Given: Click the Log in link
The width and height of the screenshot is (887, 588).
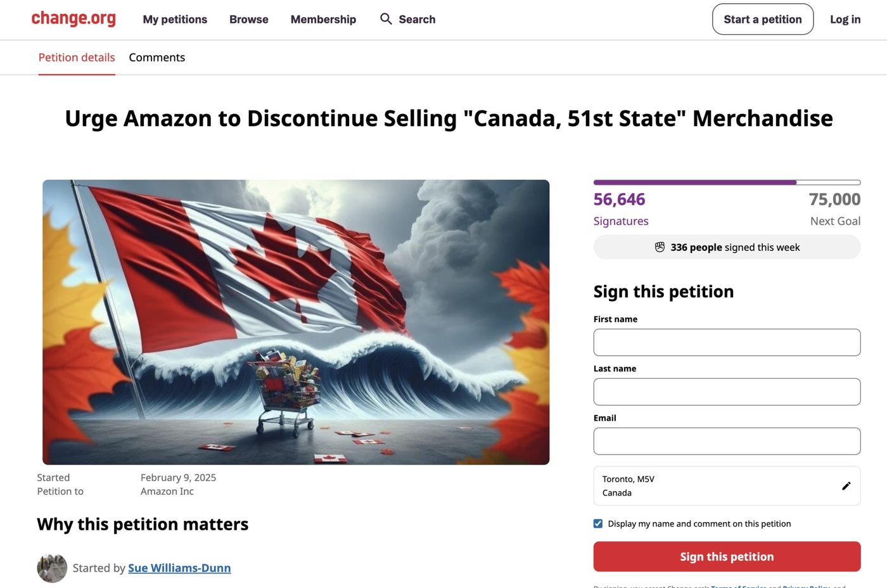Looking at the screenshot, I should coord(845,19).
